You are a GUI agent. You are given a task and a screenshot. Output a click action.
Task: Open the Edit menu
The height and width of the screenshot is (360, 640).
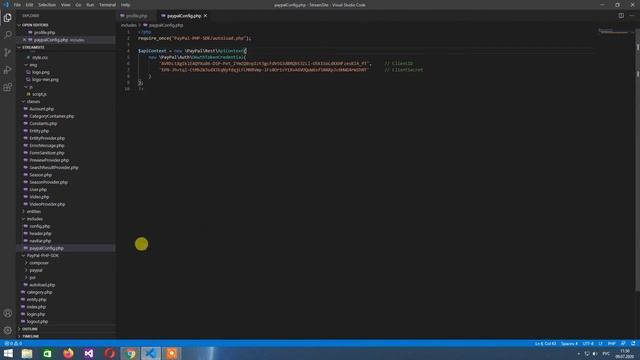(29, 5)
